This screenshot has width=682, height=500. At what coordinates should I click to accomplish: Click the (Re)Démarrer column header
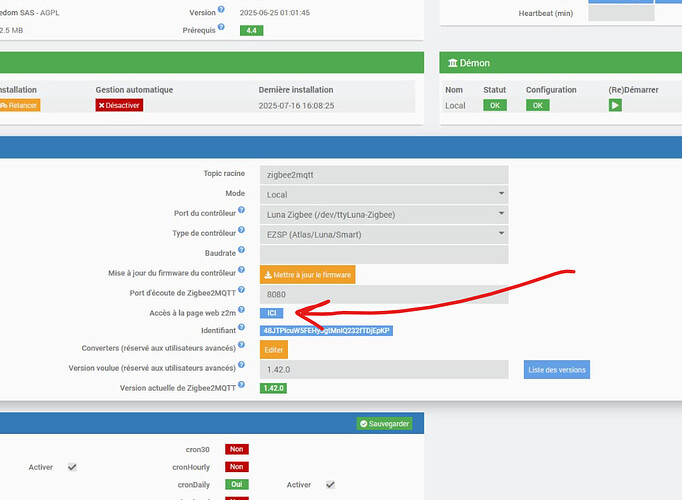(x=633, y=90)
